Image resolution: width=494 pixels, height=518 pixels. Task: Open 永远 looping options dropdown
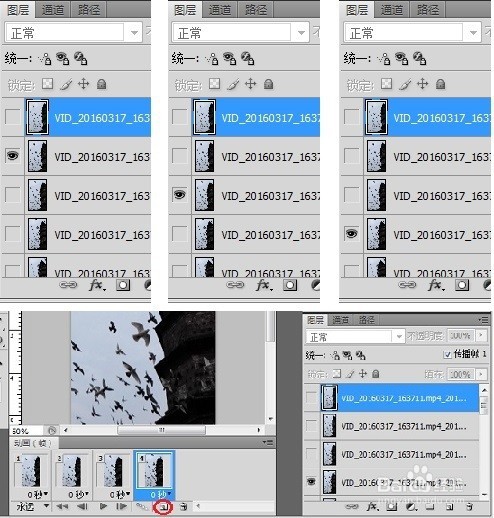click(x=32, y=507)
